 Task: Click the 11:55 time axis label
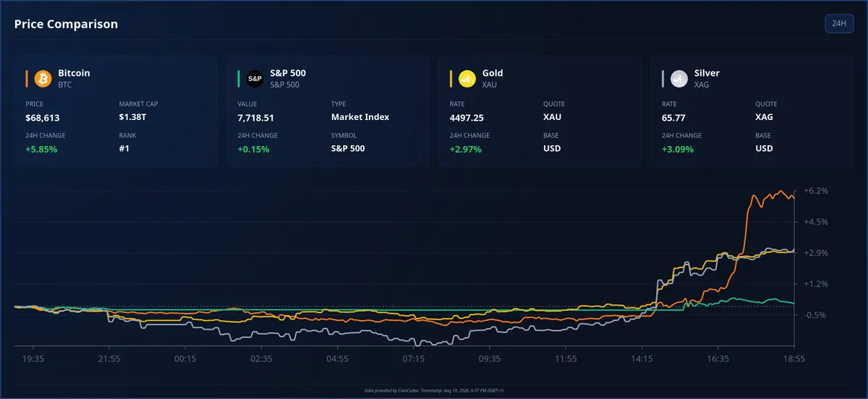click(x=566, y=359)
